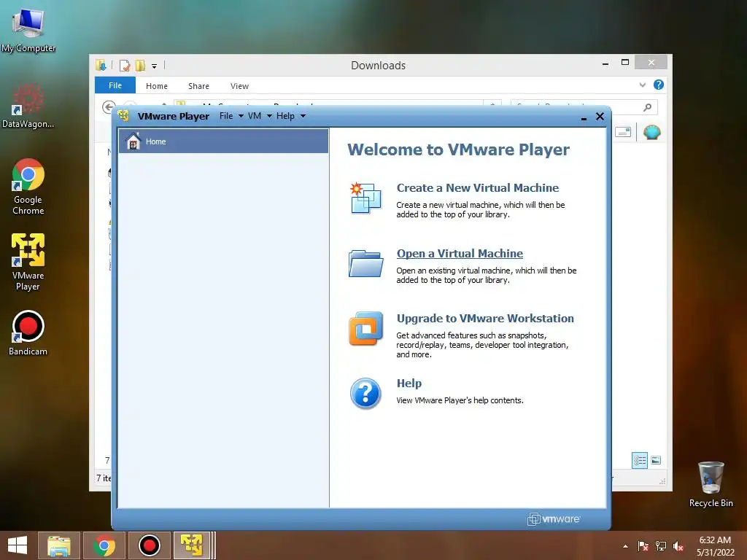Click the Create a New Virtual Machine icon
Viewport: 747px width, 560px height.
coord(365,197)
